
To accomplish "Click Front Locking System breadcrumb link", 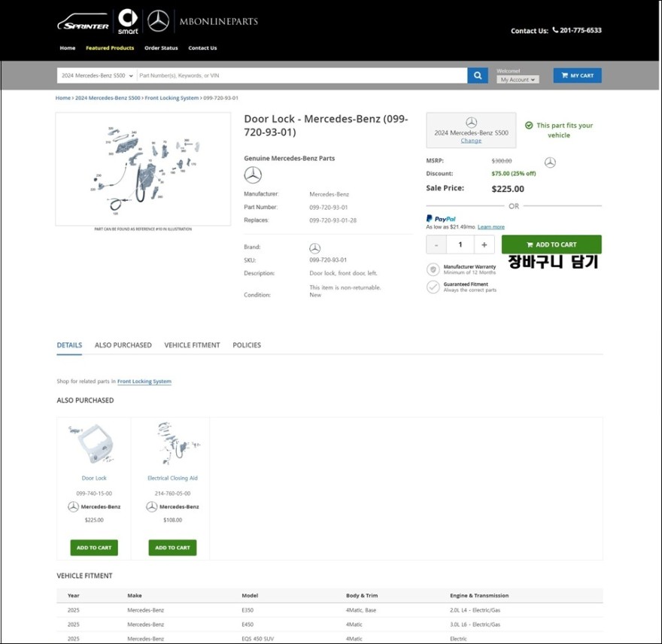I will pyautogui.click(x=172, y=98).
